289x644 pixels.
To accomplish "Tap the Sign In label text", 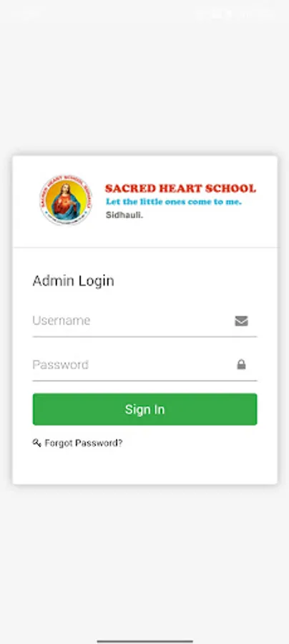I will 145,409.
